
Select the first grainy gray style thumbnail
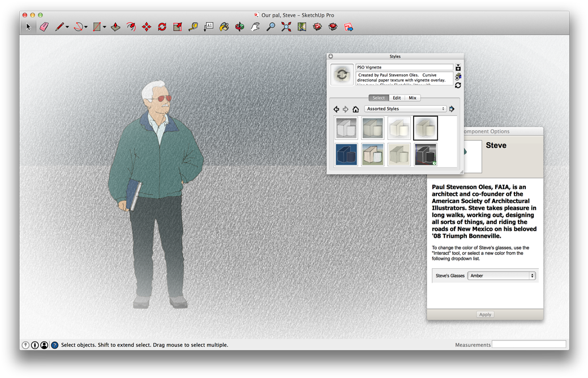coord(346,128)
